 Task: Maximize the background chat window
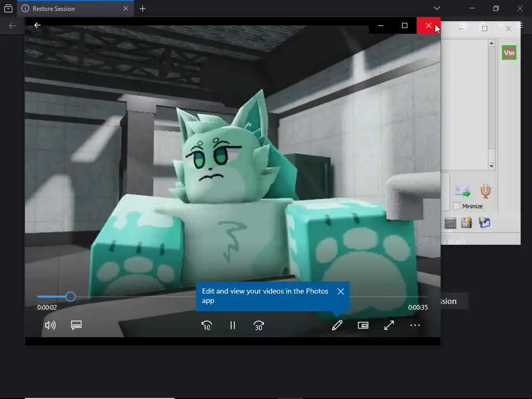click(x=485, y=28)
